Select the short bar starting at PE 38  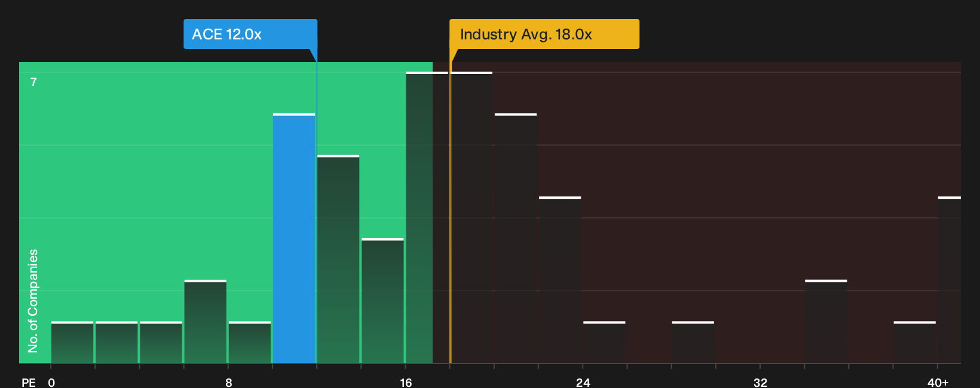pyautogui.click(x=915, y=342)
